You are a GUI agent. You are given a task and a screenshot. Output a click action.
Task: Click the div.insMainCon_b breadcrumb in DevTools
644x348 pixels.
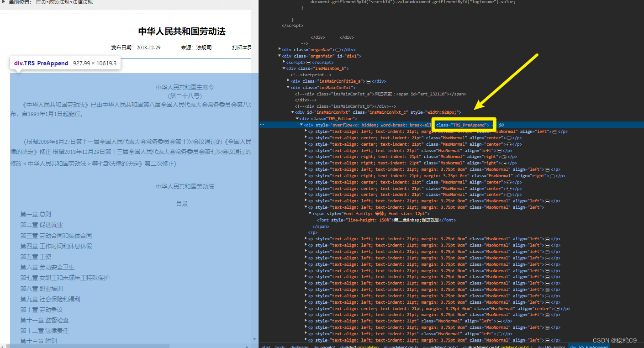point(401,347)
